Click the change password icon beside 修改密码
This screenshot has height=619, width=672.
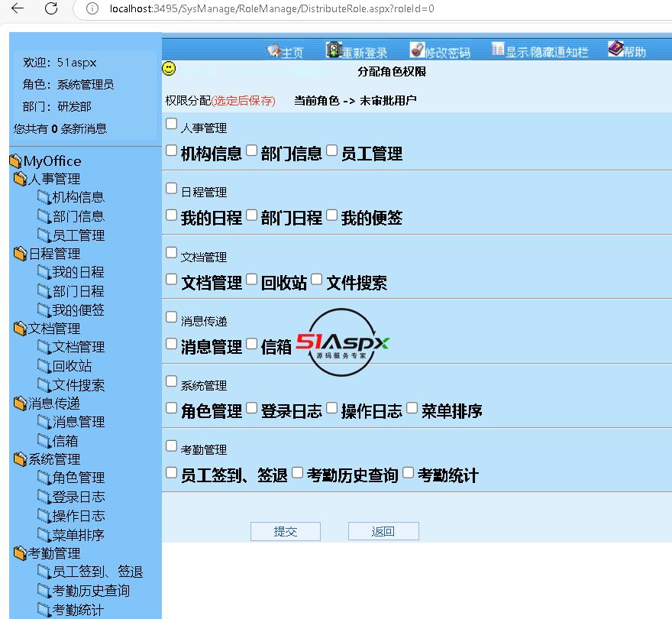click(x=417, y=50)
